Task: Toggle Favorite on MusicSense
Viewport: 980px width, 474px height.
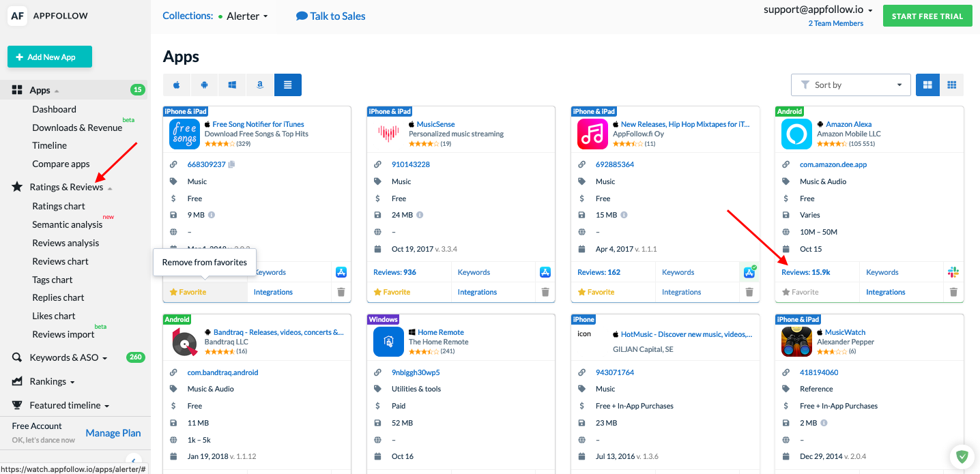Action: (x=392, y=292)
